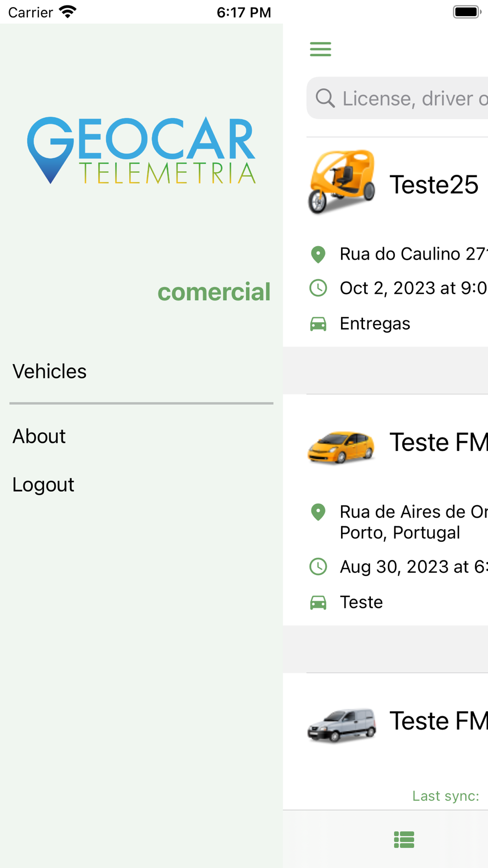This screenshot has height=868, width=488.
Task: Tap car icon beside Entregas
Action: [x=318, y=324]
